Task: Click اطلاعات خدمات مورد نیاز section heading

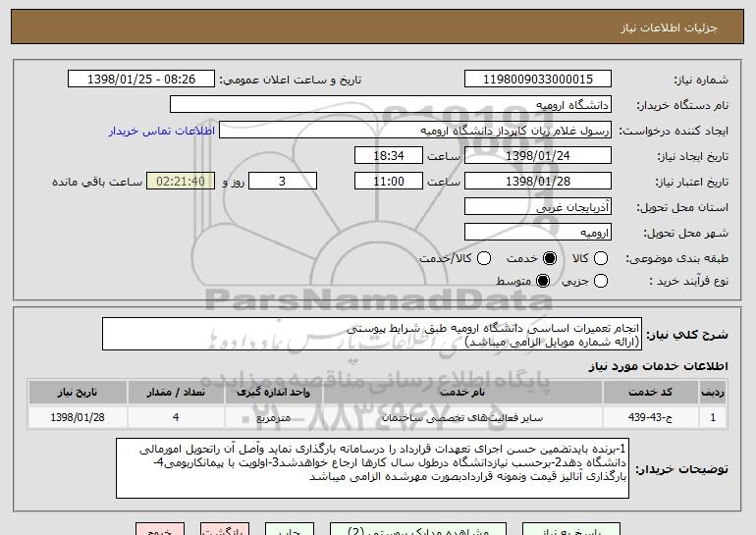Action: pos(658,366)
